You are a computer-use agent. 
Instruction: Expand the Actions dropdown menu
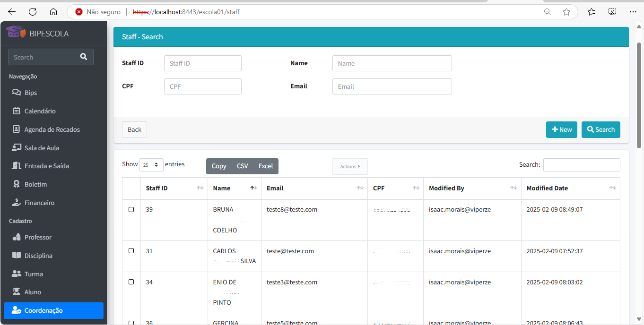(350, 166)
